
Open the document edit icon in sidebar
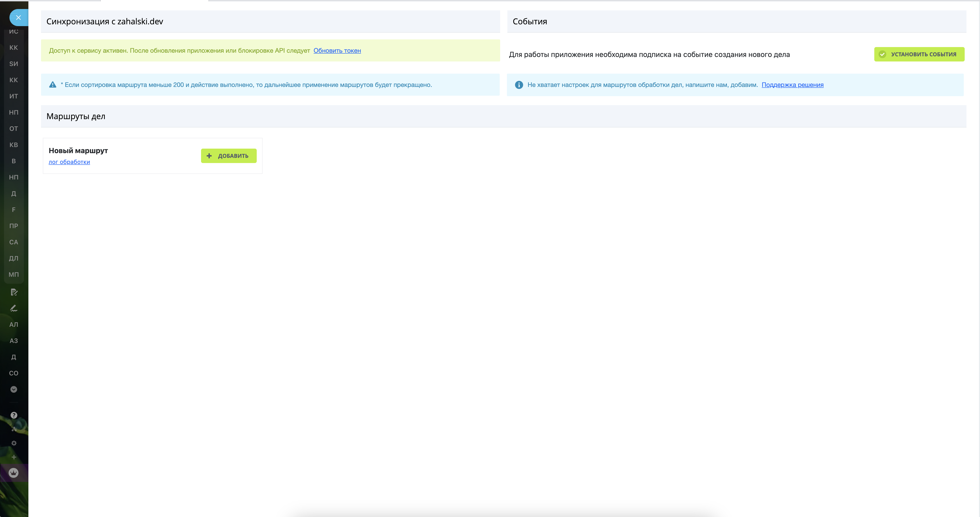pyautogui.click(x=14, y=292)
